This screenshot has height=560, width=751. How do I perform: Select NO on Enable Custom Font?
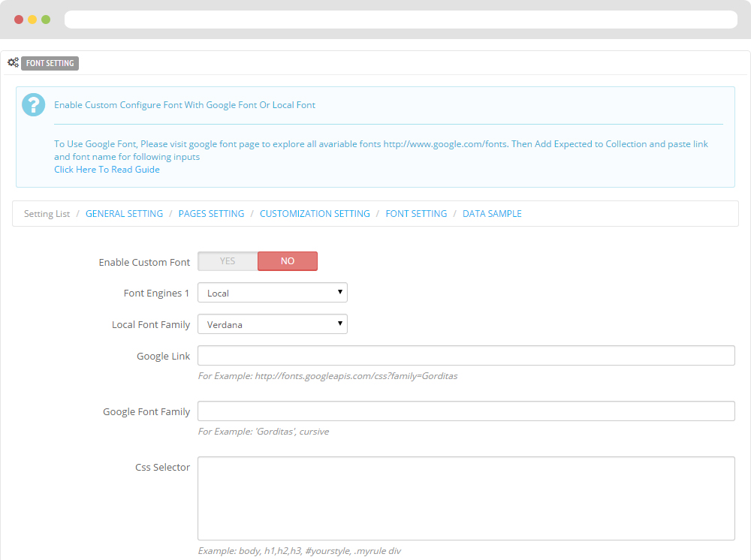click(288, 261)
